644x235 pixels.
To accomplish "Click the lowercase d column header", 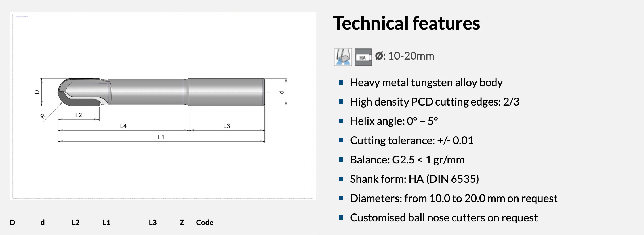I will pyautogui.click(x=43, y=223).
